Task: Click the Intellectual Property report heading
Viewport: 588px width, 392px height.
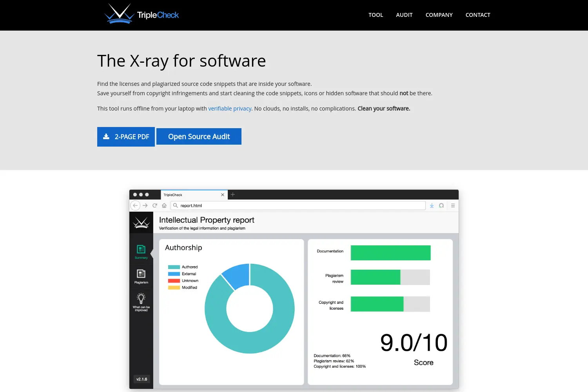Action: [x=207, y=220]
